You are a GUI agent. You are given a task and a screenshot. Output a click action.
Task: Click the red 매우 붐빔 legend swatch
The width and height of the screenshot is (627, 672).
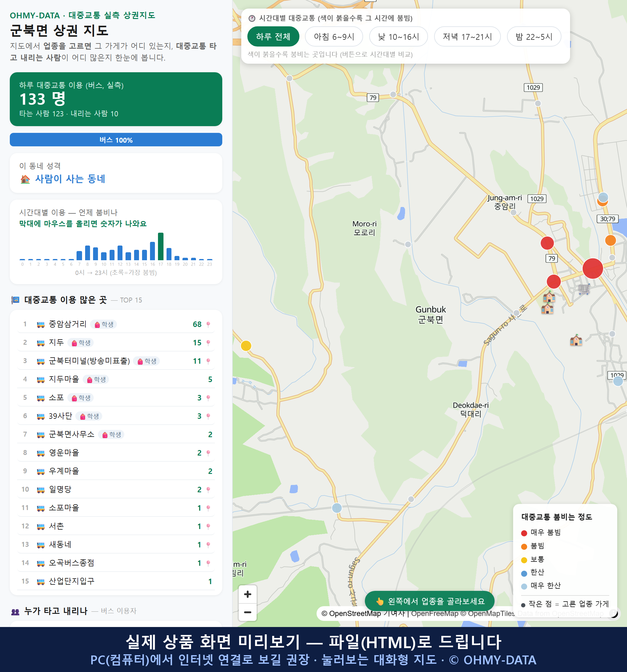(x=524, y=533)
